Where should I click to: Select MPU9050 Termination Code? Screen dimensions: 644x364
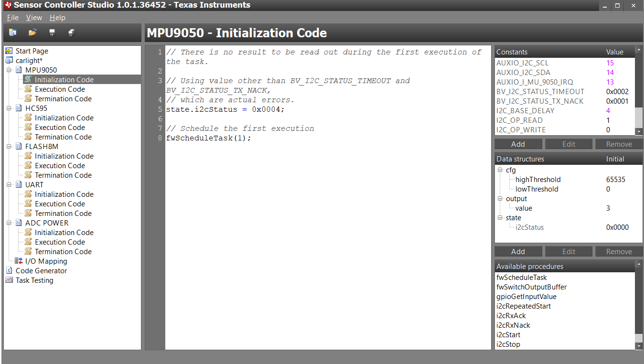pyautogui.click(x=63, y=99)
